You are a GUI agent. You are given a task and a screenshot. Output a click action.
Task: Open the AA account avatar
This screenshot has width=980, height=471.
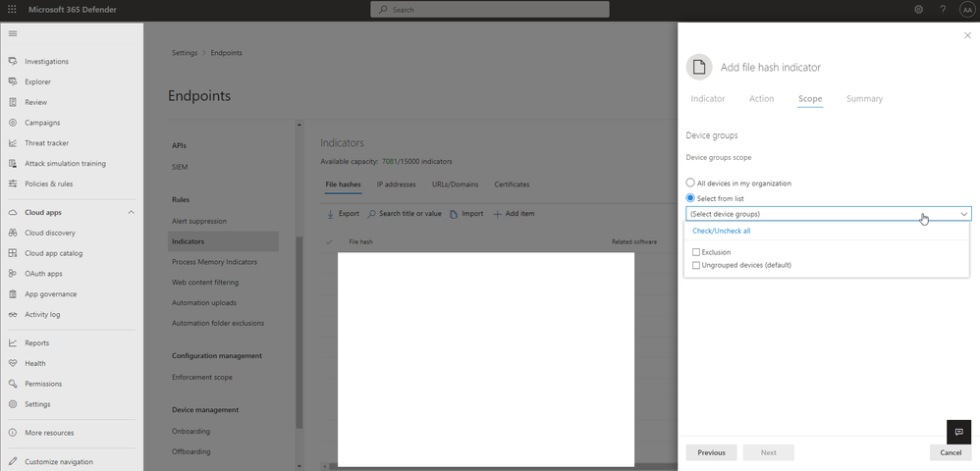tap(967, 10)
